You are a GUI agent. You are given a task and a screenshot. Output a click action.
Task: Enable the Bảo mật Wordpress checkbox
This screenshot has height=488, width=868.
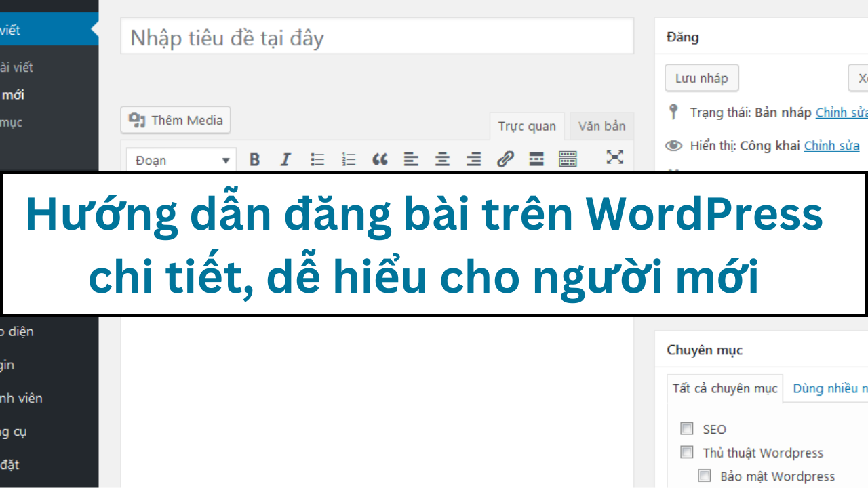704,475
